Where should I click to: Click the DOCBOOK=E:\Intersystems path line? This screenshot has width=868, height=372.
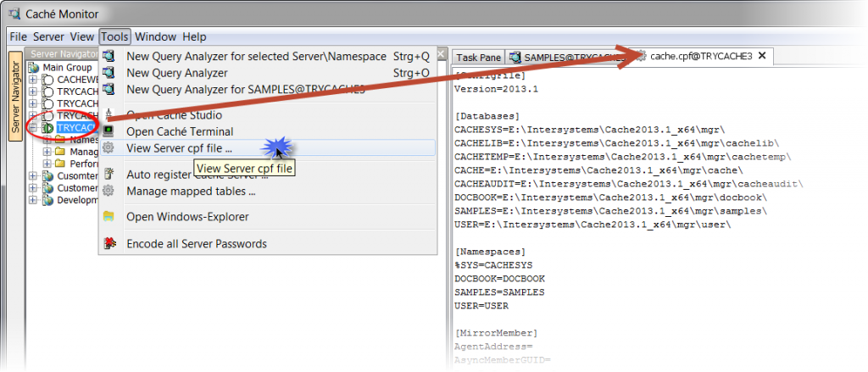[610, 197]
